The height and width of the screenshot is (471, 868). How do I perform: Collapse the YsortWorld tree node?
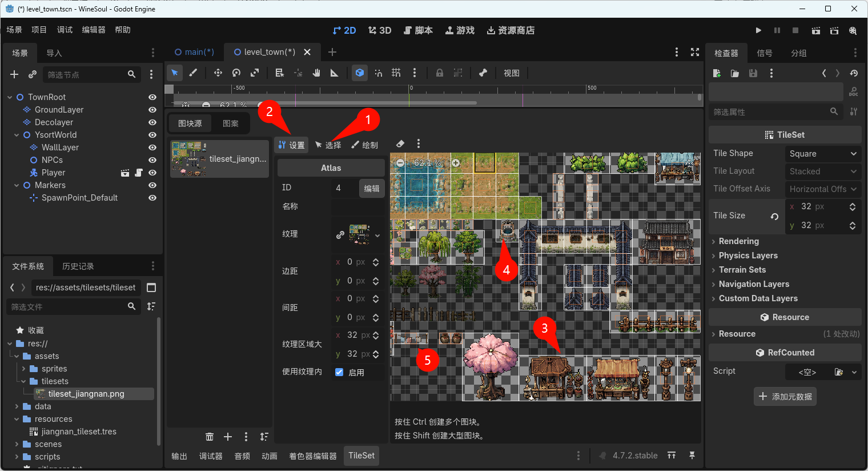17,135
